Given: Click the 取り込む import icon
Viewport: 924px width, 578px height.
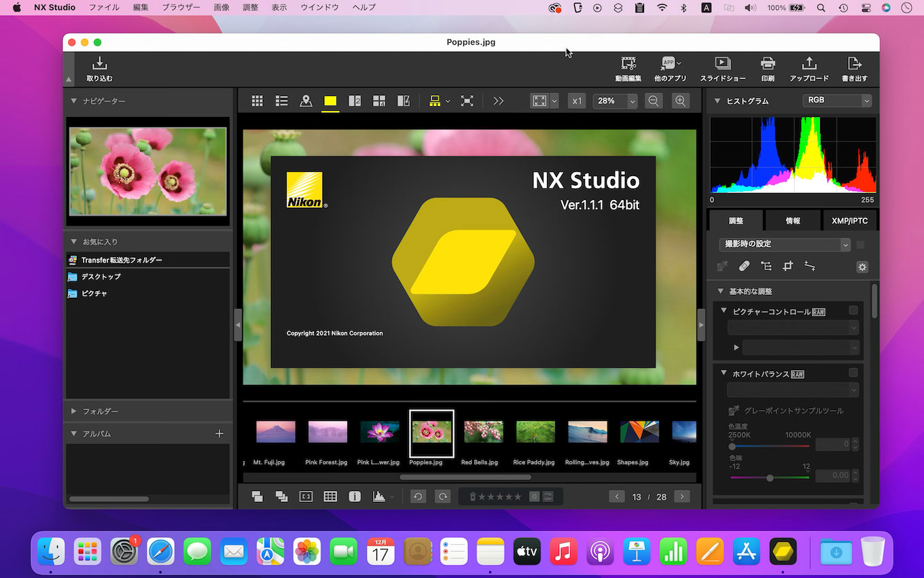Looking at the screenshot, I should click(99, 63).
